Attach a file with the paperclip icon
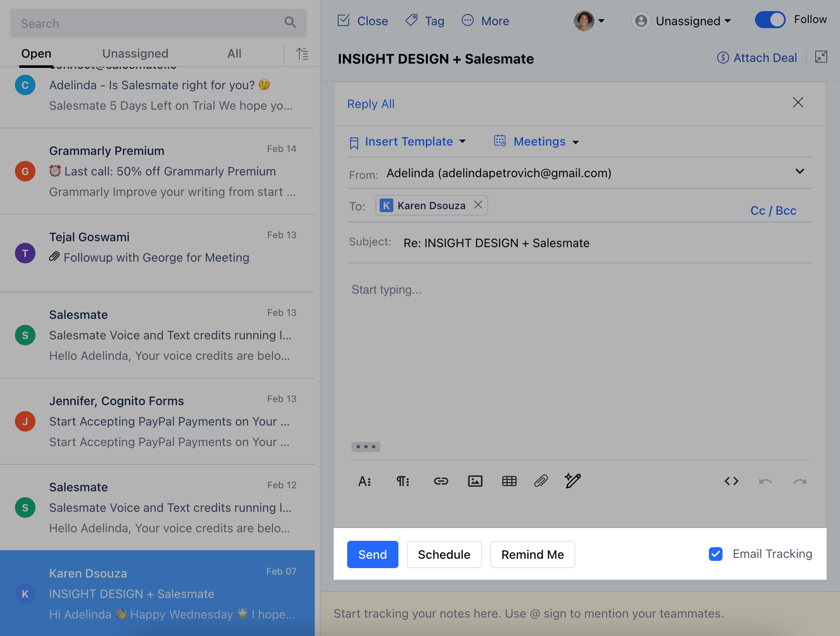This screenshot has height=636, width=840. (x=541, y=481)
